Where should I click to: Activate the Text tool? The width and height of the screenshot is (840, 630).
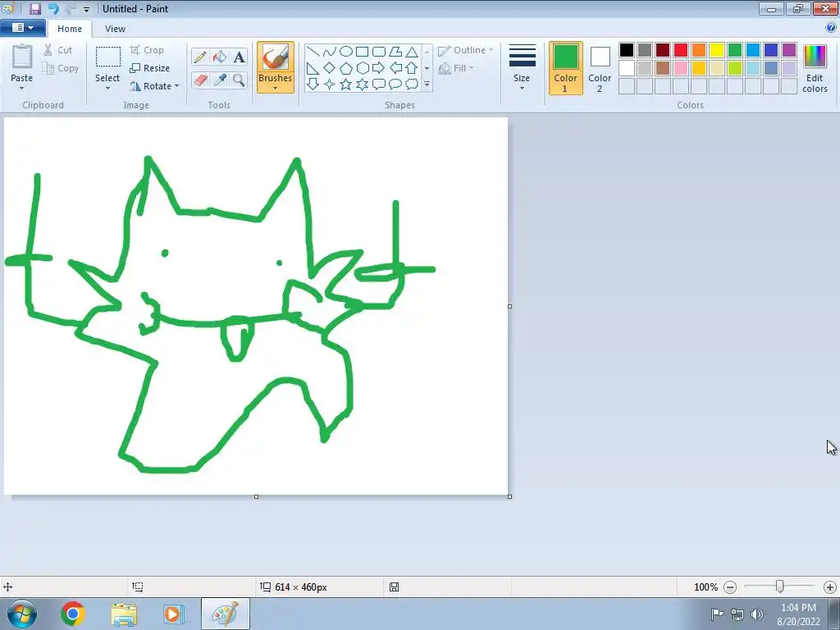tap(239, 57)
